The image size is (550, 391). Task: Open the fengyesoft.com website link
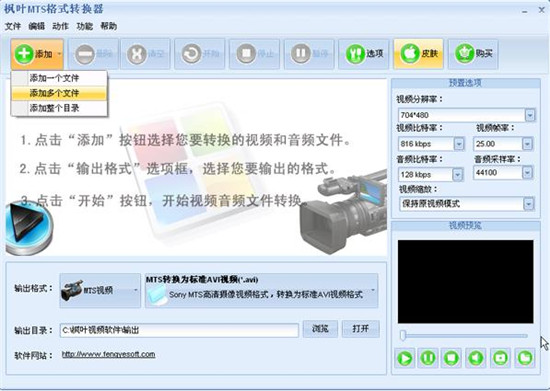[108, 355]
